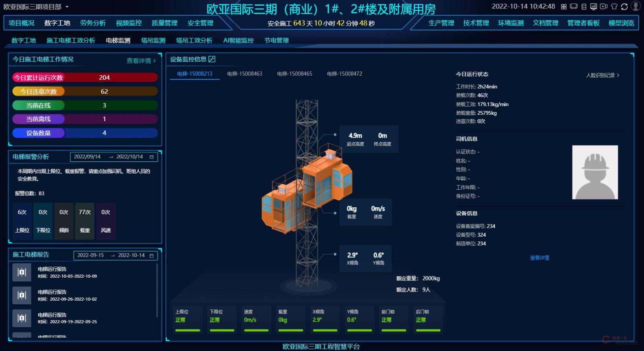Image resolution: width=644 pixels, height=351 pixels.
Task: Open the 项目概况 menu
Action: click(22, 23)
